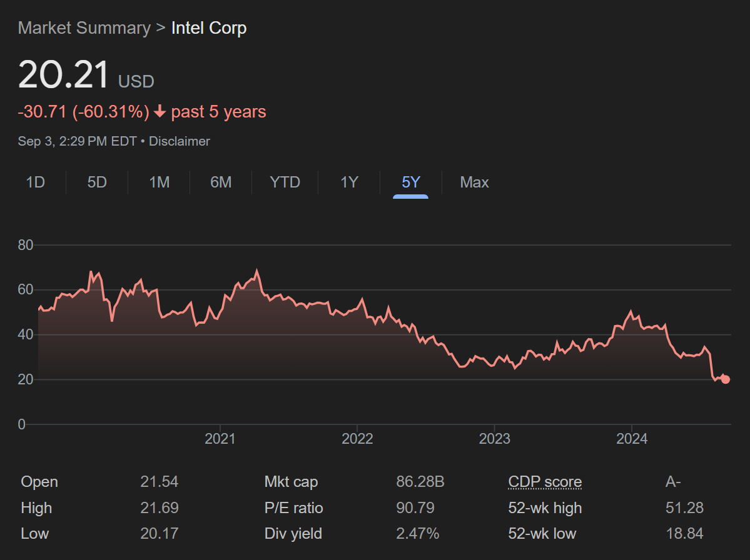Viewport: 750px width, 560px height.
Task: Click the 2023 label on chart axis
Action: pyautogui.click(x=494, y=439)
